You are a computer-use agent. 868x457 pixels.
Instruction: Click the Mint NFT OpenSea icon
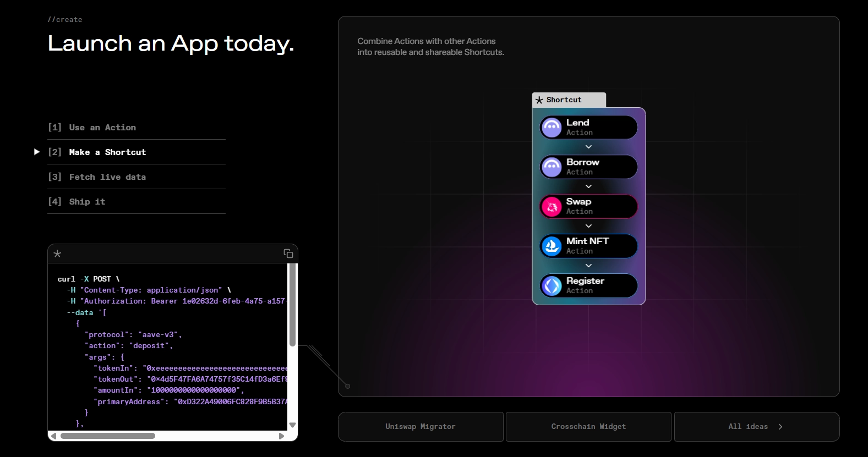point(552,246)
